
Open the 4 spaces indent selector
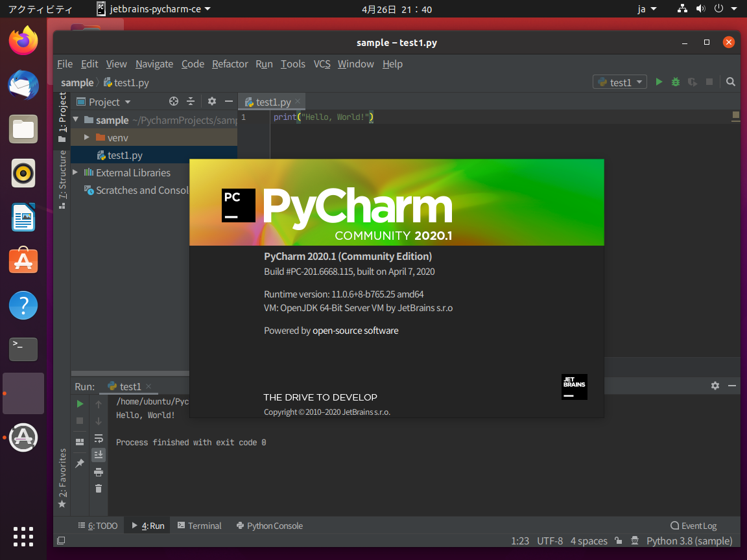pyautogui.click(x=589, y=541)
